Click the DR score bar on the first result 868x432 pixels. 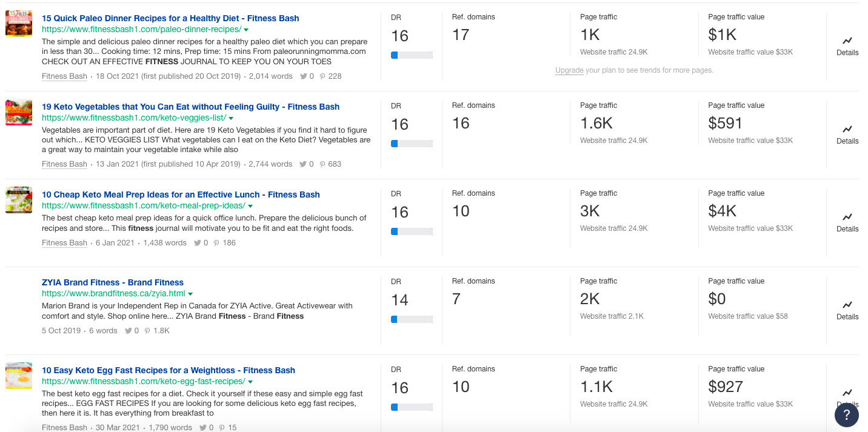413,55
